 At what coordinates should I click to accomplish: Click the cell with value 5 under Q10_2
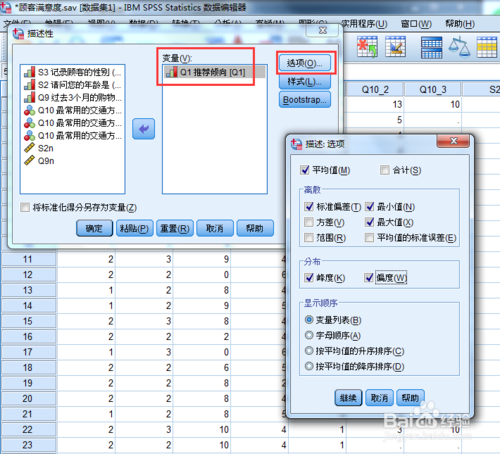click(x=375, y=120)
